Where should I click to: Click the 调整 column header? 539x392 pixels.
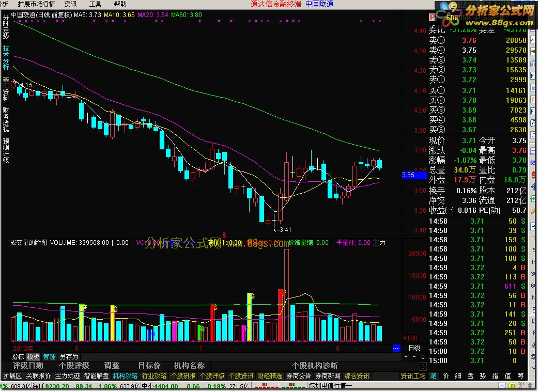[112, 366]
